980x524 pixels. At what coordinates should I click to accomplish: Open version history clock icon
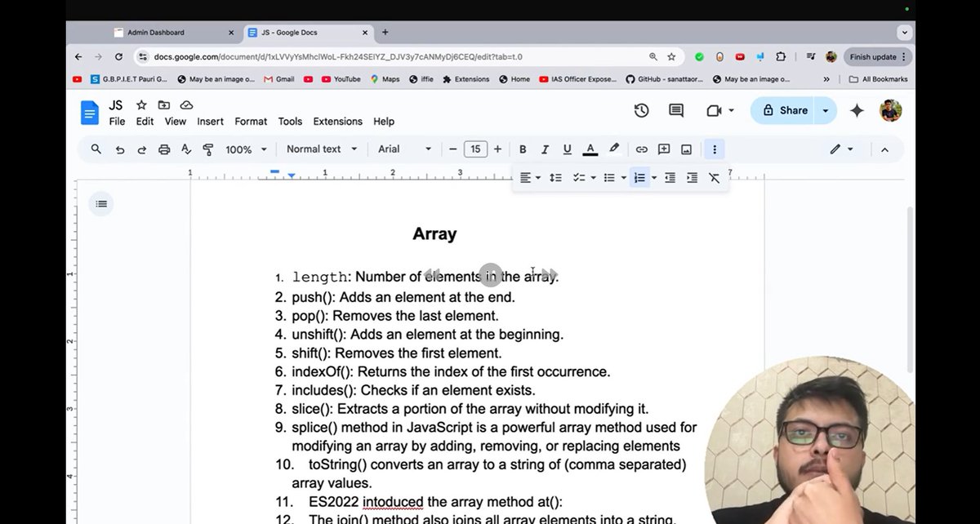(x=641, y=110)
